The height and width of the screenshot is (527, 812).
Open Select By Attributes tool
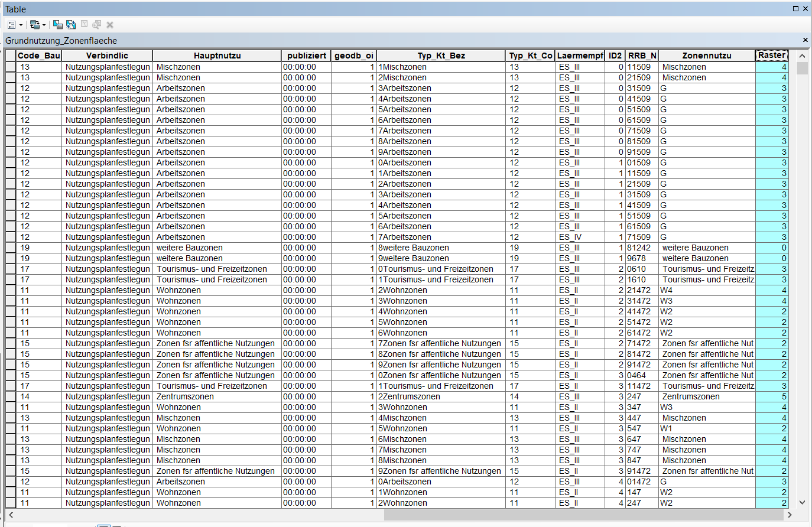point(57,25)
